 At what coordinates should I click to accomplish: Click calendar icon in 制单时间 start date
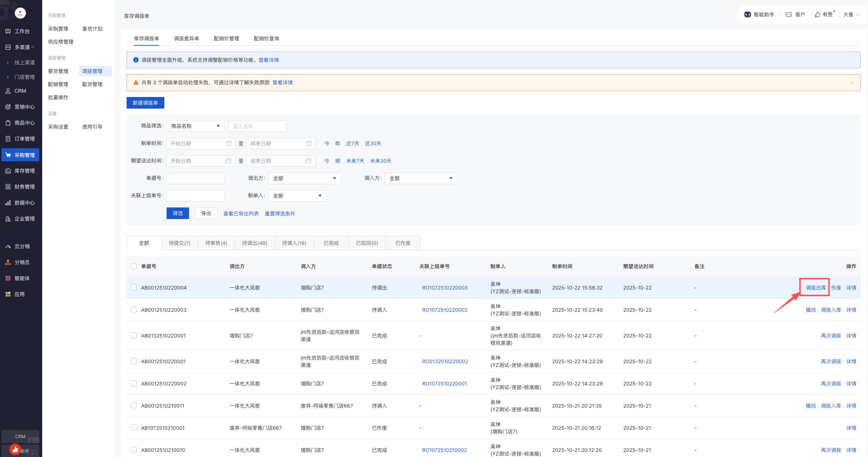228,143
